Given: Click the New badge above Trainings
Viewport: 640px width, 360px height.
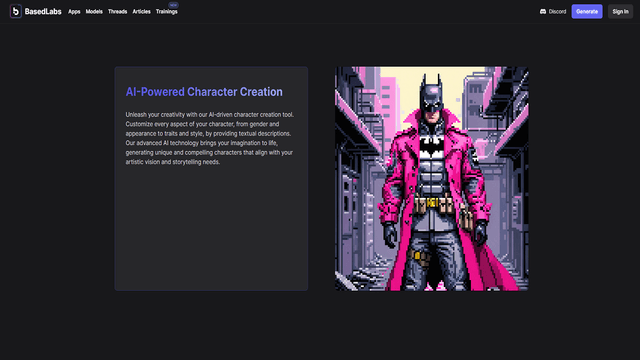Looking at the screenshot, I should [x=173, y=5].
